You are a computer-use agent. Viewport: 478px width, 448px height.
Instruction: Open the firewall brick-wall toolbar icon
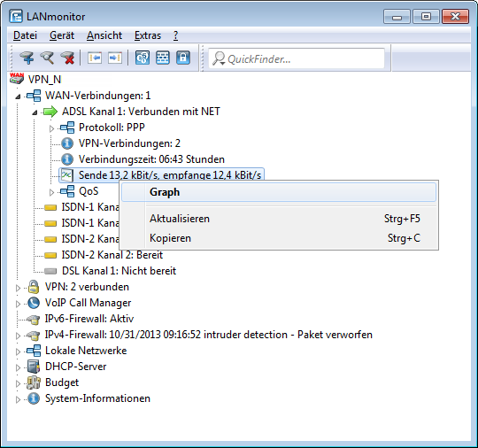click(x=163, y=58)
